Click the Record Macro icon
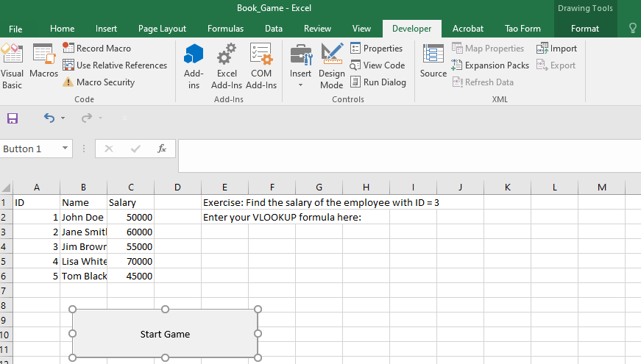641x364 pixels. [68, 49]
